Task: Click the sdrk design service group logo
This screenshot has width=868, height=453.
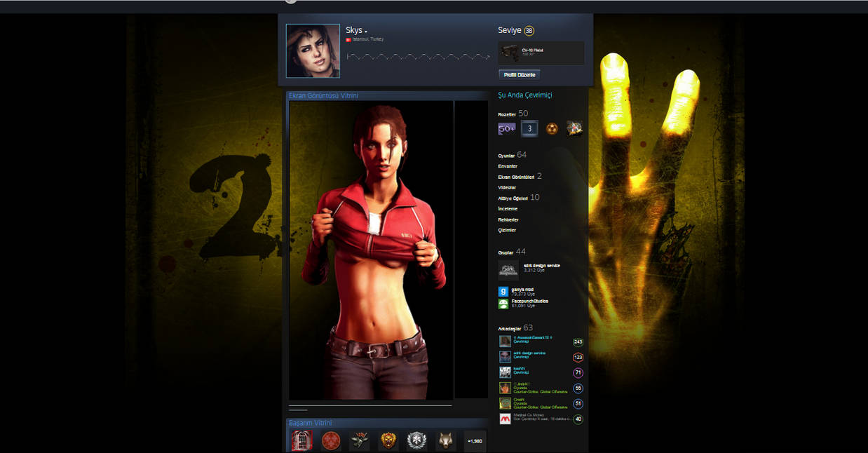Action: [x=508, y=270]
